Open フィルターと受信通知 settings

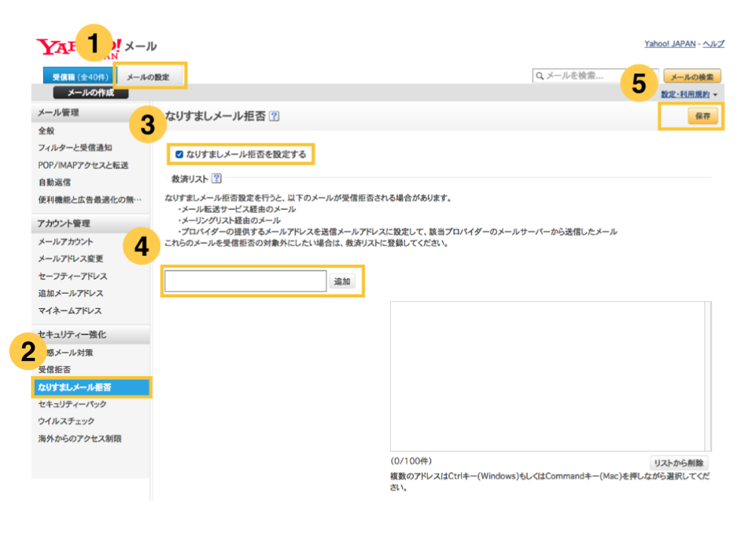pos(75,148)
